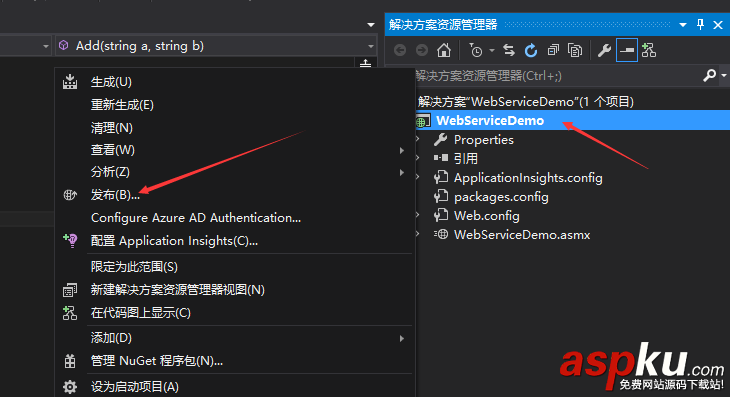
Task: Click the code map icon beside 在代码图上显示
Action: coord(70,313)
